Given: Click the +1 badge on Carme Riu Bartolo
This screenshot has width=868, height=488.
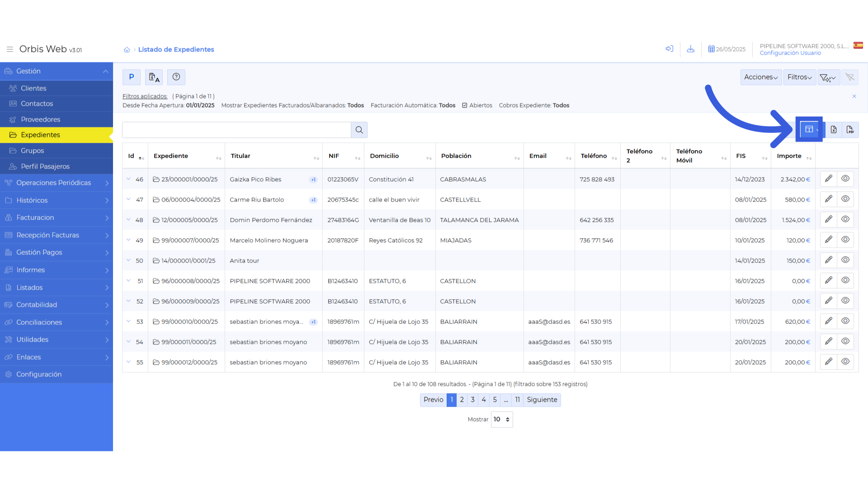Looking at the screenshot, I should pos(313,200).
